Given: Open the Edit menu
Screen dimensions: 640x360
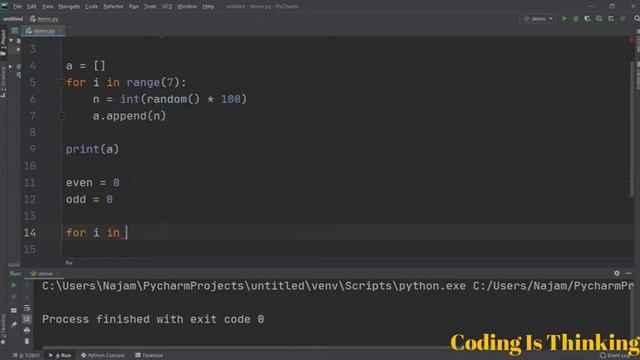Looking at the screenshot, I should click(31, 7).
